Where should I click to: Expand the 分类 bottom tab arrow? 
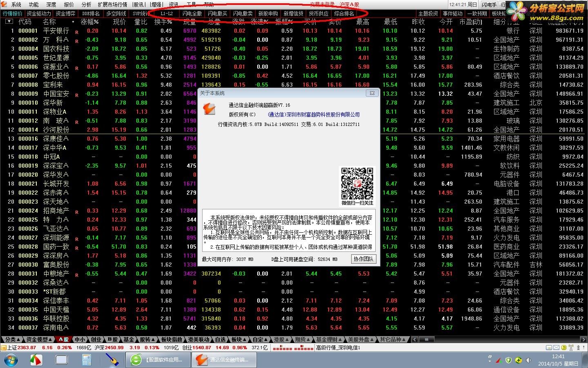pyautogui.click(x=18, y=339)
